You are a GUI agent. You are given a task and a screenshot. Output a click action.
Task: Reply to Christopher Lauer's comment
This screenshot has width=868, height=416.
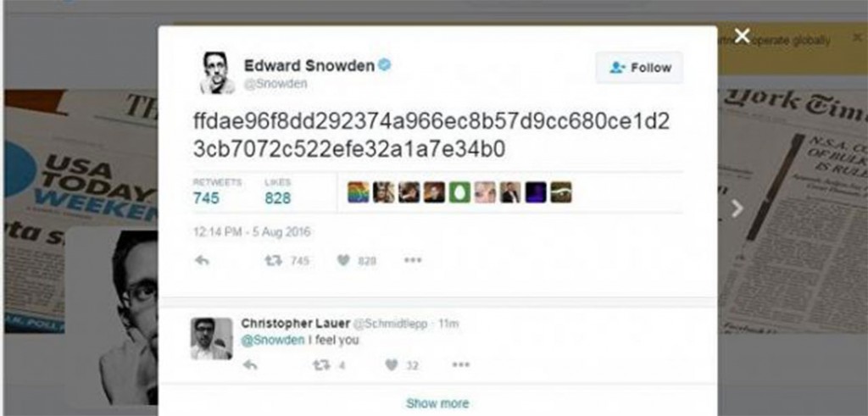(250, 364)
